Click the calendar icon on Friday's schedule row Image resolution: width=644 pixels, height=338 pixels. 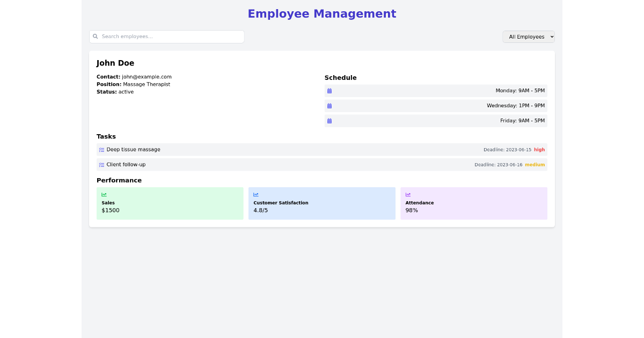tap(329, 121)
